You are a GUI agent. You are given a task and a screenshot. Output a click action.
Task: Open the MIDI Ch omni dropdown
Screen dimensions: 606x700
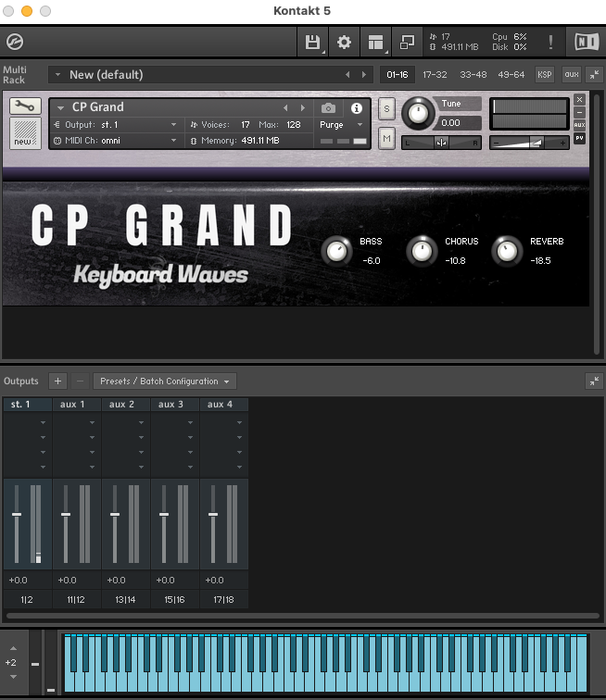pos(174,140)
